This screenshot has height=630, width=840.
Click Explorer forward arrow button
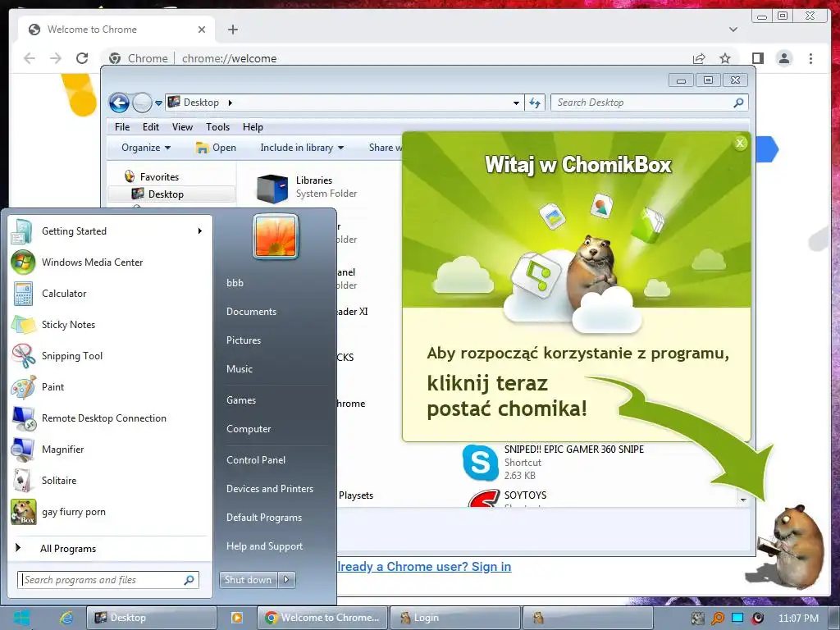[x=142, y=103]
